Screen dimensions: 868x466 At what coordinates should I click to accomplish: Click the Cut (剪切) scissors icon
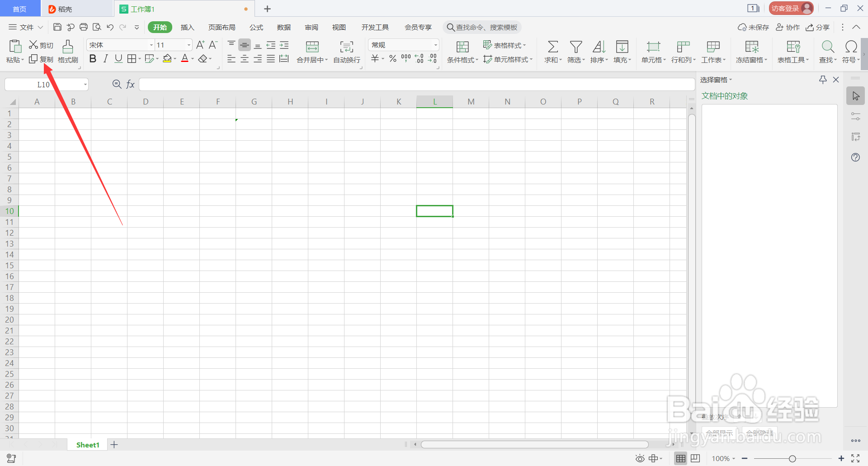pyautogui.click(x=33, y=45)
